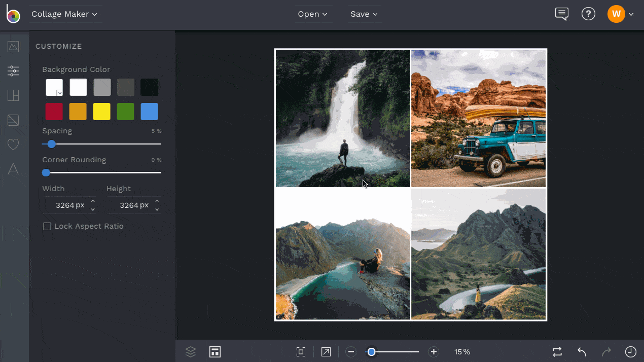Choose the red background color swatch
The width and height of the screenshot is (644, 362).
(x=54, y=112)
